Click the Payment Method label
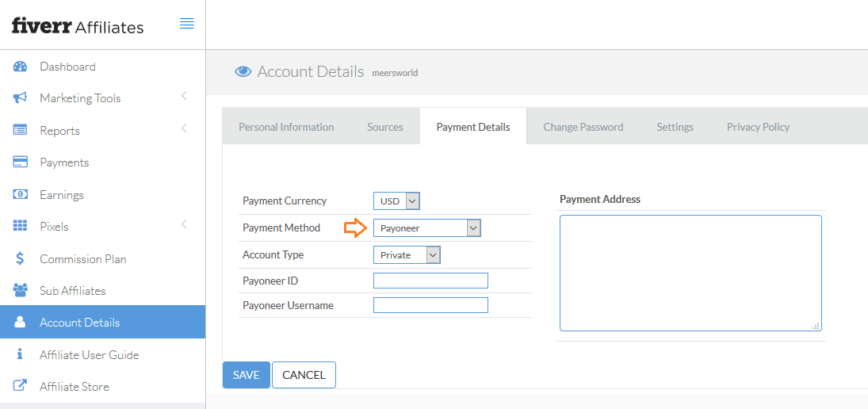This screenshot has height=409, width=868. [x=281, y=227]
